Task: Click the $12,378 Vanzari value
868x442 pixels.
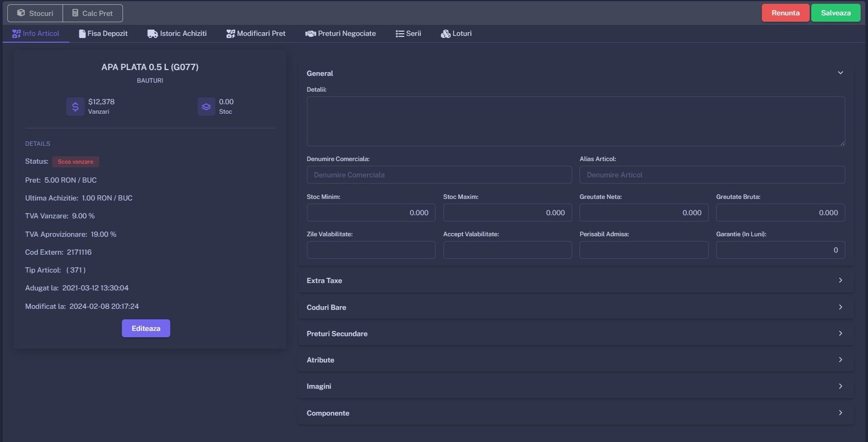Action: (101, 102)
